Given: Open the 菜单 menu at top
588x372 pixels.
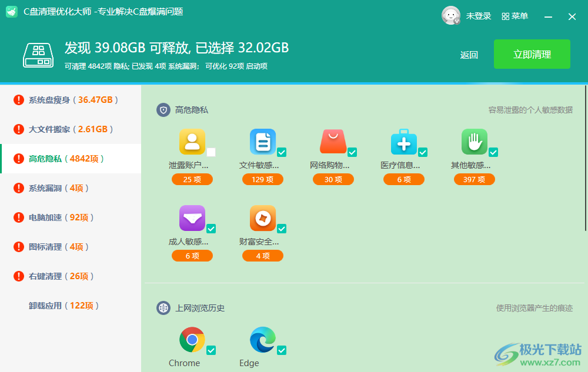Looking at the screenshot, I should (514, 16).
